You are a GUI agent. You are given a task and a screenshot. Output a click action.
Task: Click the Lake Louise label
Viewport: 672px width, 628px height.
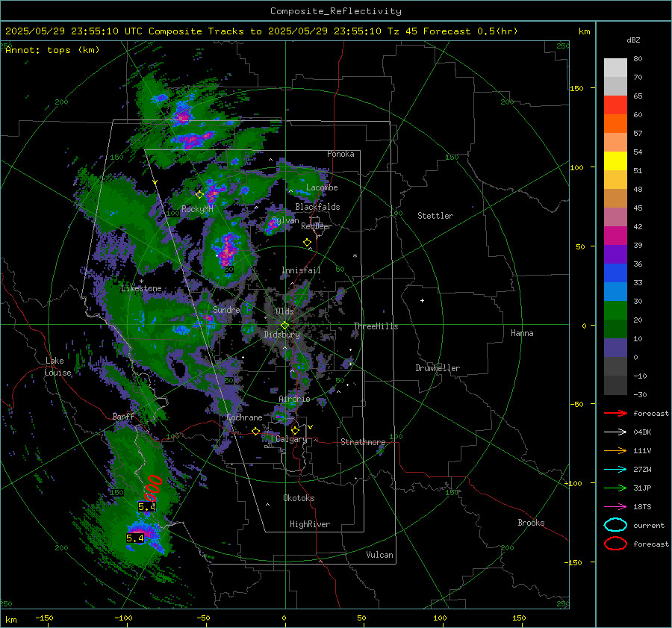[x=57, y=367]
